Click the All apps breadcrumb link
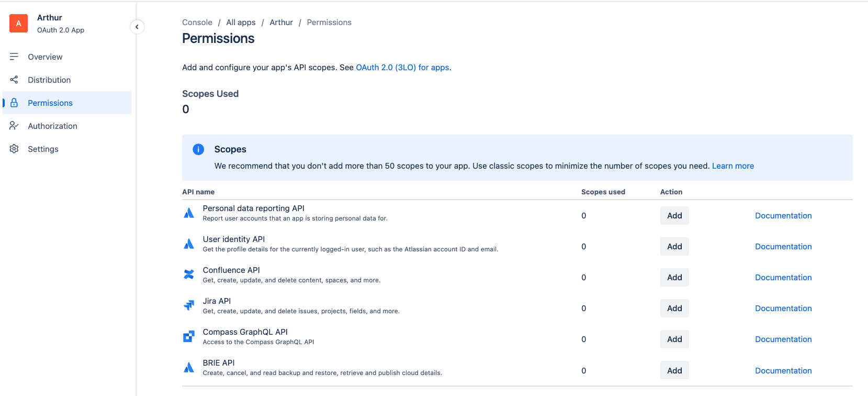Screen dimensions: 868x396 coord(241,23)
